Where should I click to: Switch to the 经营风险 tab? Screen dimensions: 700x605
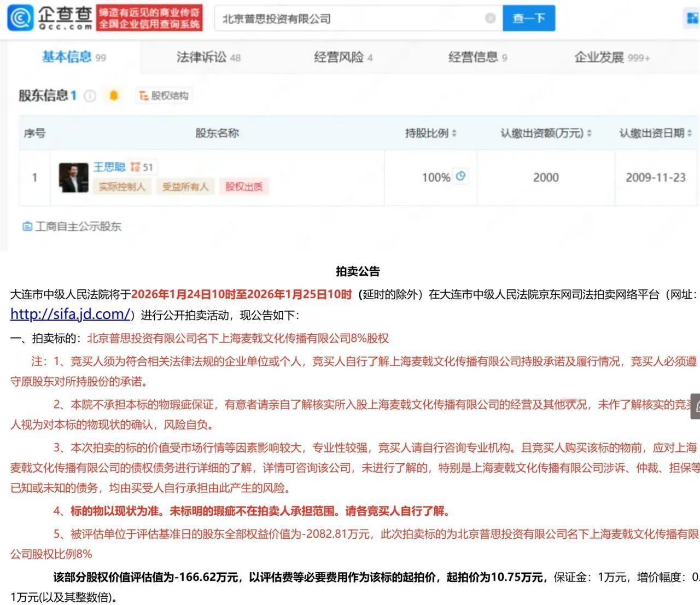click(x=343, y=57)
